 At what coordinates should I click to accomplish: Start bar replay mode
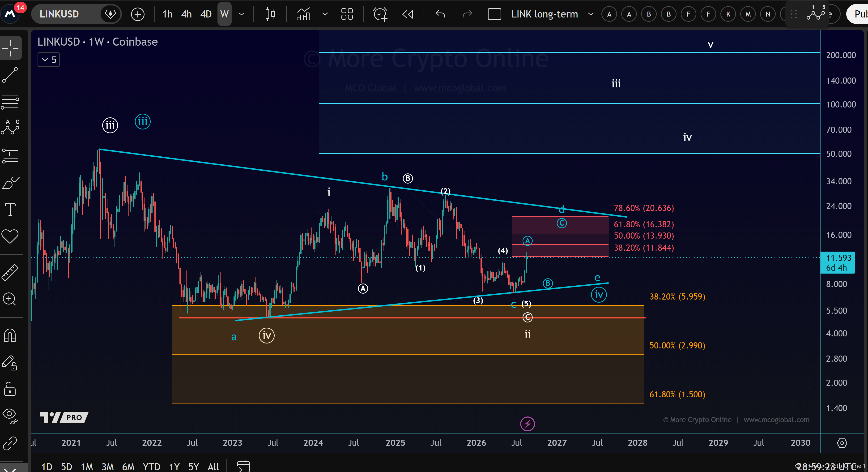(408, 14)
